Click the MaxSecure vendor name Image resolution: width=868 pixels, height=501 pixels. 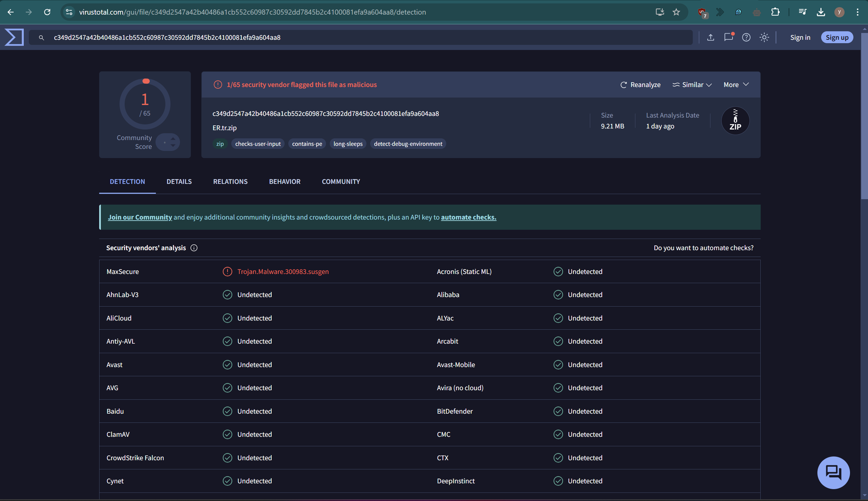click(x=123, y=272)
